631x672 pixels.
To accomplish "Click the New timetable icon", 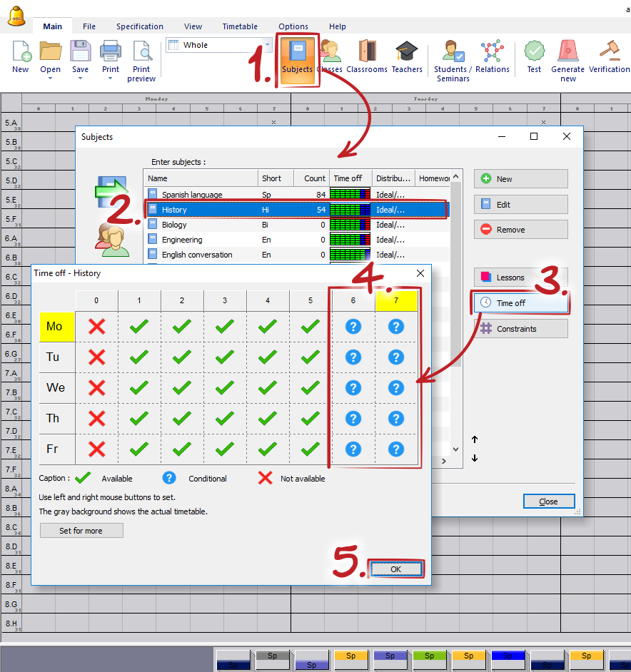I will [x=21, y=53].
